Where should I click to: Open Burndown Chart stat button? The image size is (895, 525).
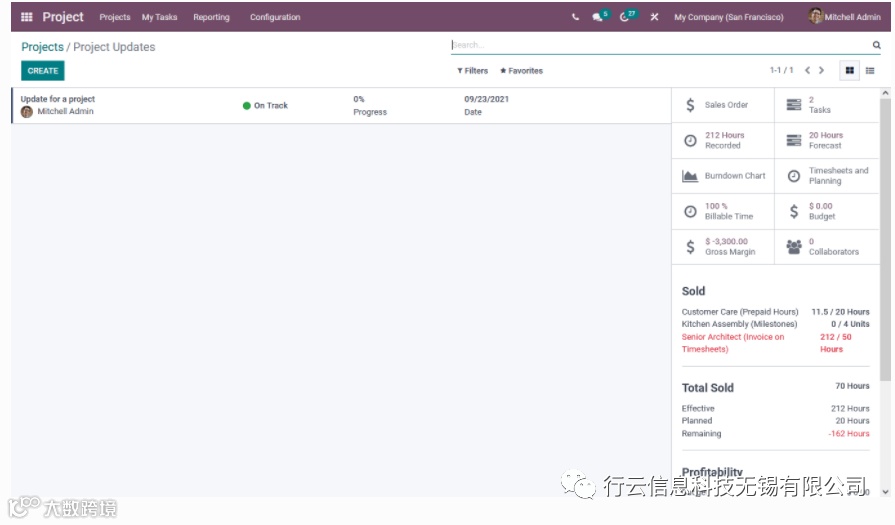pos(723,176)
